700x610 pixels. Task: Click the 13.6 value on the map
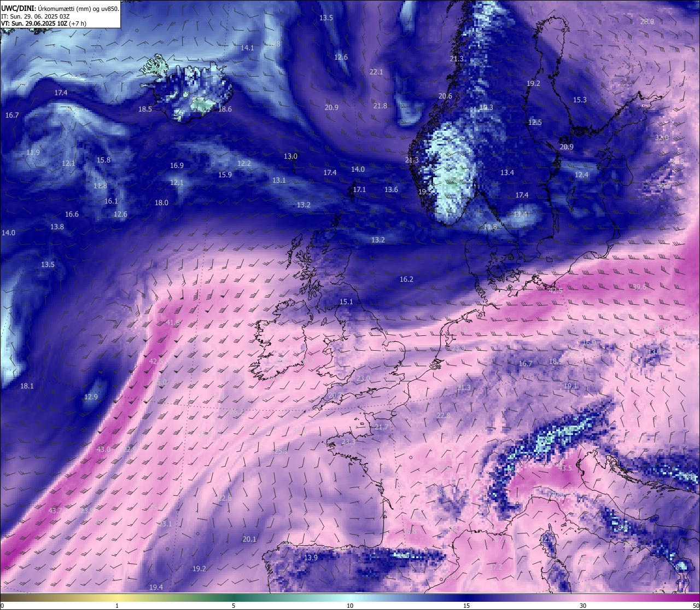coord(391,189)
